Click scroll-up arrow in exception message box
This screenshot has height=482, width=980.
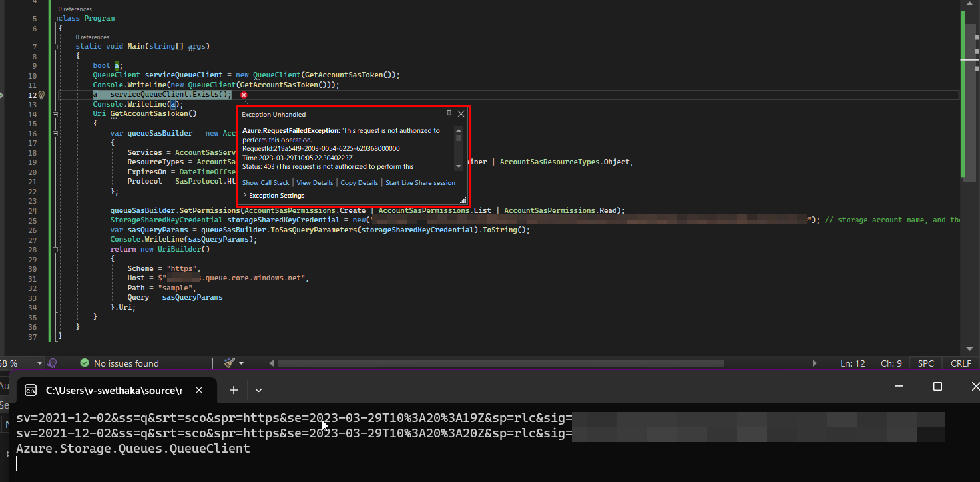click(x=459, y=130)
